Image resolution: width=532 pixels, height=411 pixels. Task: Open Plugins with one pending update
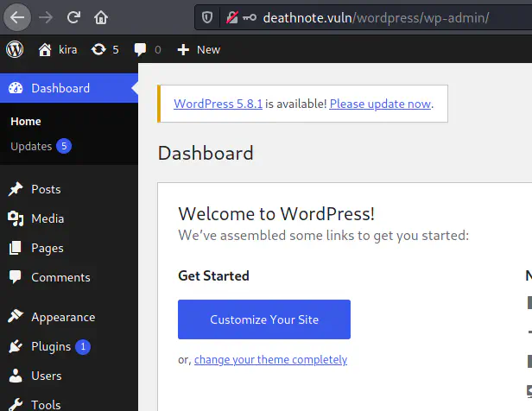tap(51, 346)
